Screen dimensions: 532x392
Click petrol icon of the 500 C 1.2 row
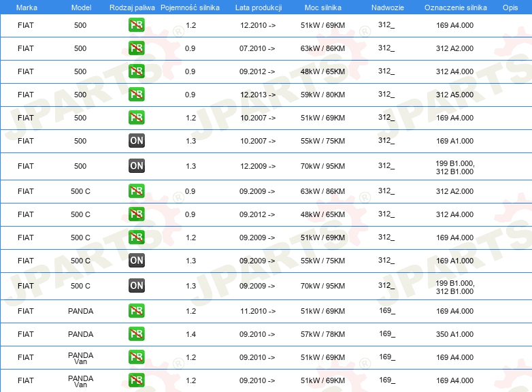point(136,238)
